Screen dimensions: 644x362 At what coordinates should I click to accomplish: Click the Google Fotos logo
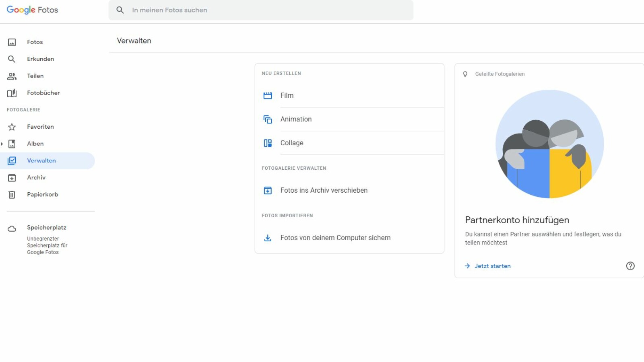(32, 10)
